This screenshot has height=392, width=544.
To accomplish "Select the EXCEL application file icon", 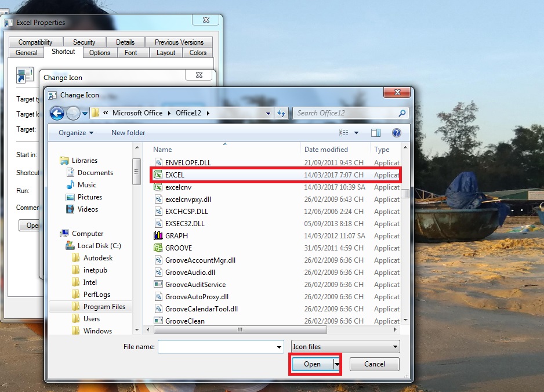I will pos(158,175).
